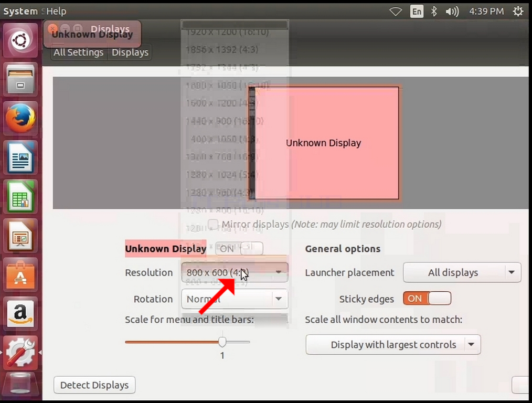Open the Files manager in the launcher
This screenshot has width=532, height=403.
[x=20, y=79]
